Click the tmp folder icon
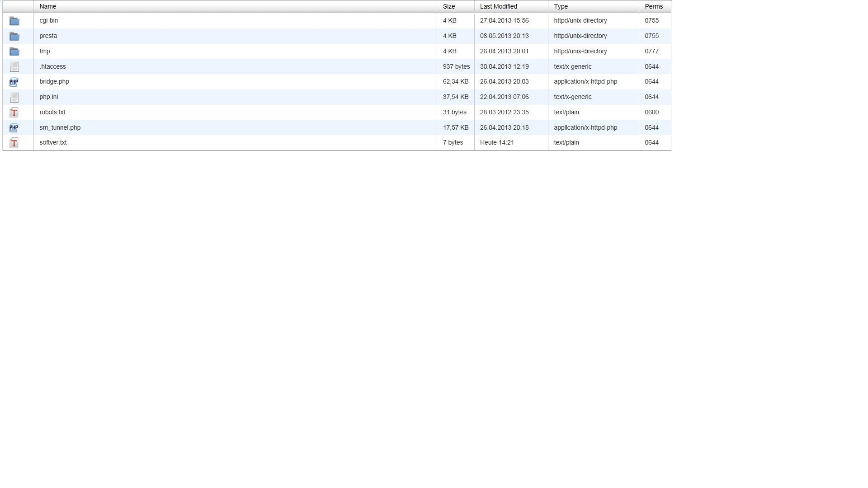The width and height of the screenshot is (868, 488). tap(14, 52)
